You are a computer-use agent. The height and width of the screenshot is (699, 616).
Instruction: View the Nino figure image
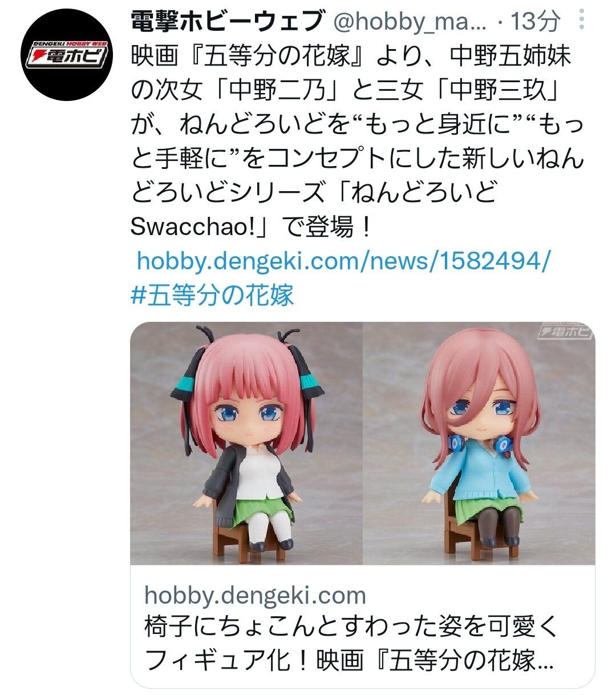(x=246, y=443)
